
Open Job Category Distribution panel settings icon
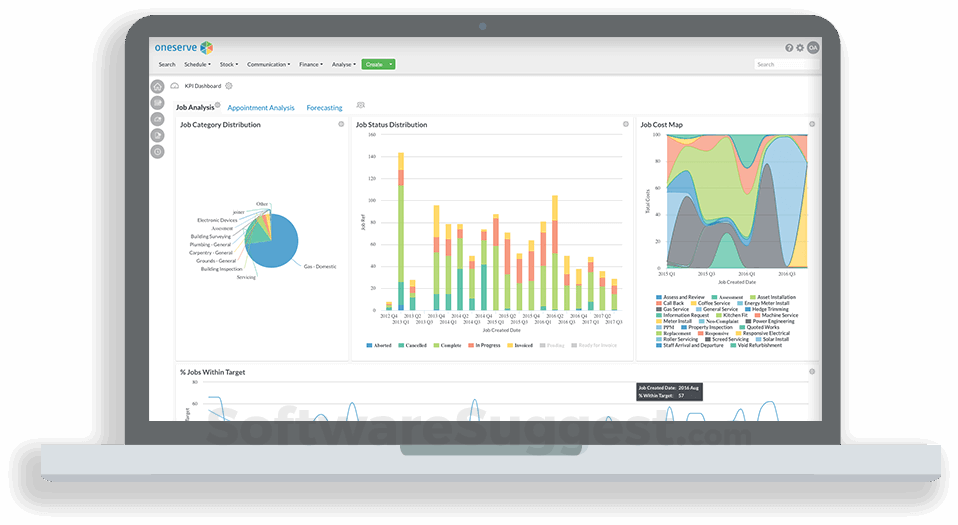(342, 124)
